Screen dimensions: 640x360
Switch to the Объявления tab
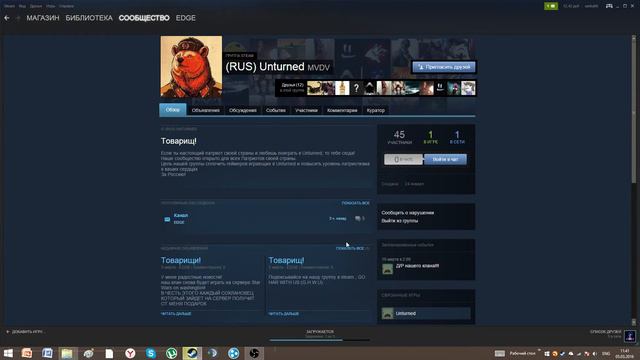pos(206,110)
